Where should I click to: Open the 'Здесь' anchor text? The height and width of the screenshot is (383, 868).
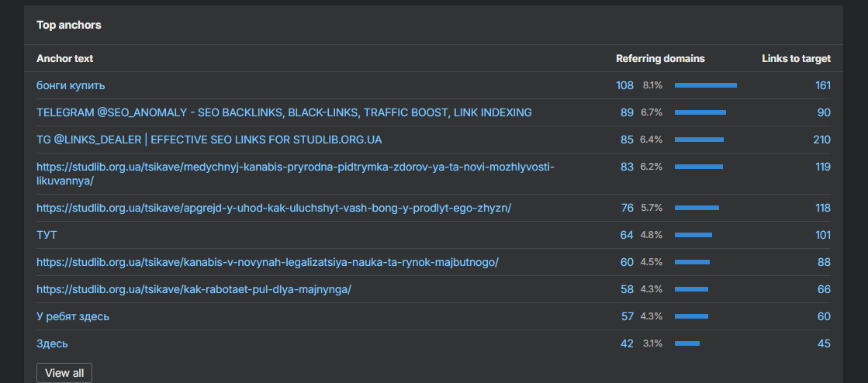point(52,343)
